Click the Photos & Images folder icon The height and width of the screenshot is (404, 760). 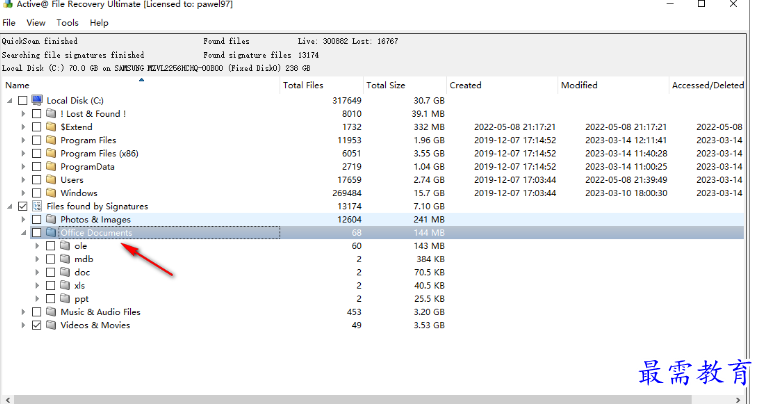pos(51,219)
